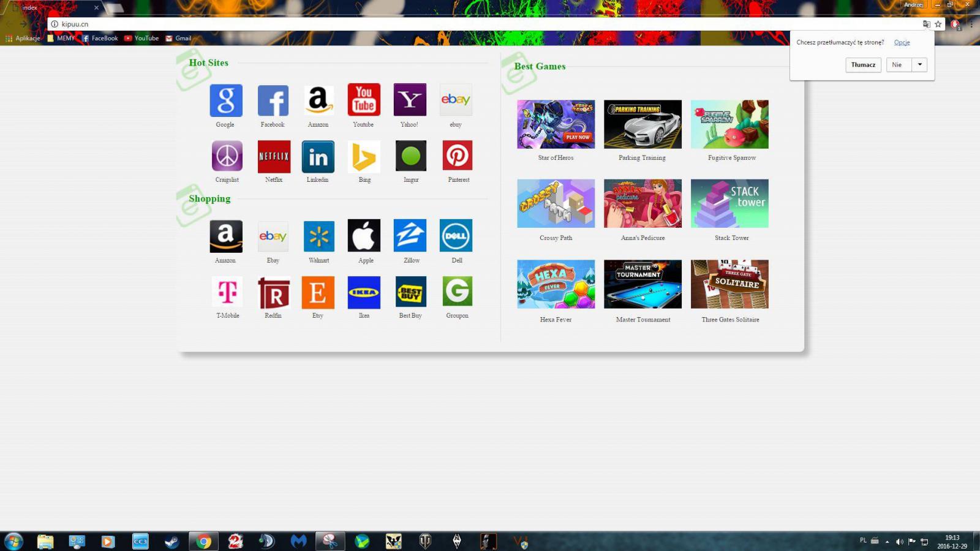Screen dimensions: 980x551
Task: Open the Groupon icon
Action: pos(458,292)
